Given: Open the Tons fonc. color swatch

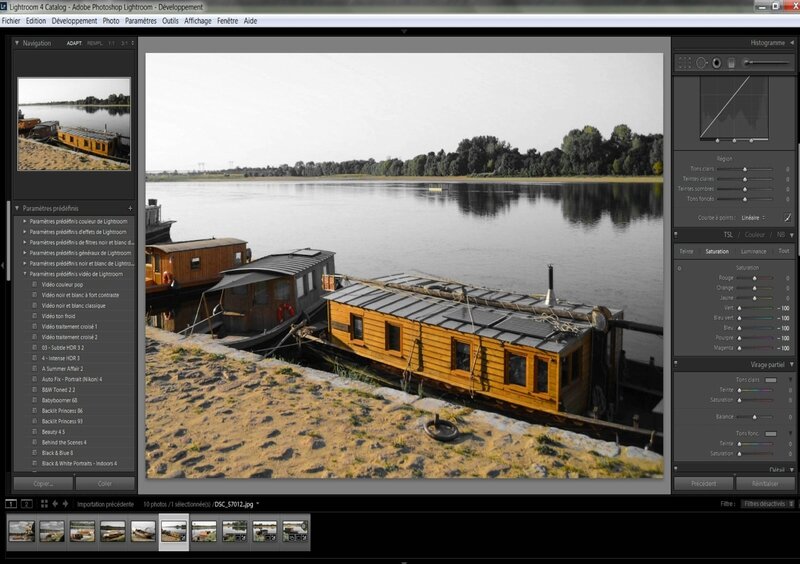Looking at the screenshot, I should (x=770, y=433).
